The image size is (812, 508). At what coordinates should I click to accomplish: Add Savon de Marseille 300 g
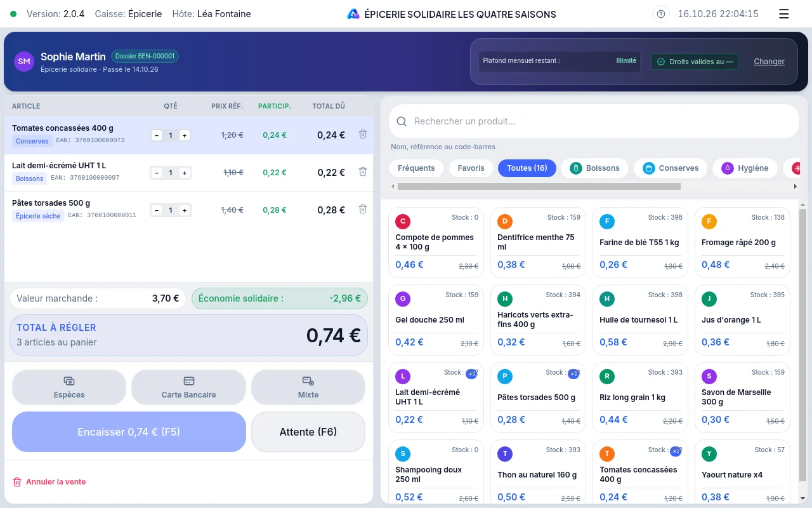(743, 398)
